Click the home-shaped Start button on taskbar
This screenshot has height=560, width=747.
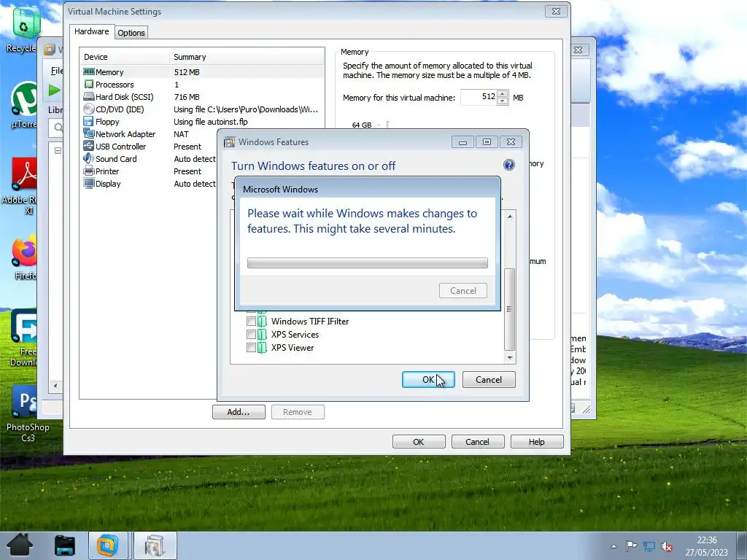[20, 545]
